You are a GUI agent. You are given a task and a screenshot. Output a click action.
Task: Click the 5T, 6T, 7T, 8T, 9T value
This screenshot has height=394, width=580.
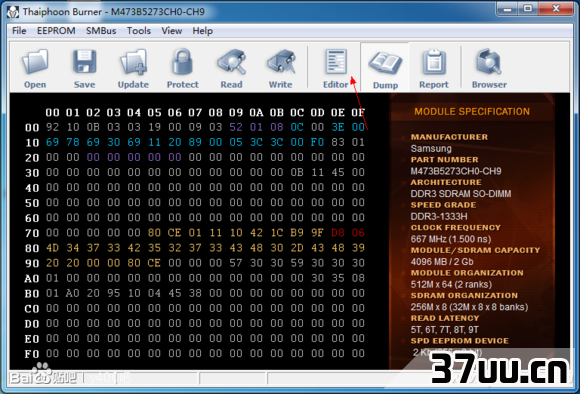(x=445, y=330)
